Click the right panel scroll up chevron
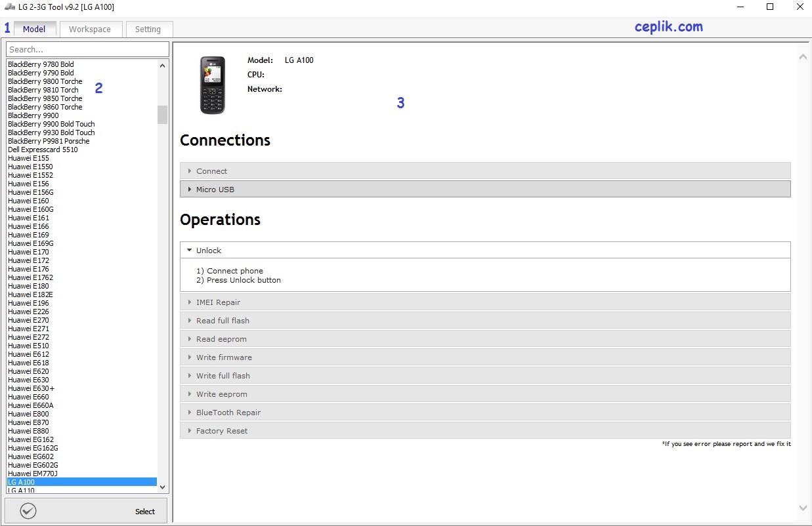The image size is (812, 526). pos(803,57)
